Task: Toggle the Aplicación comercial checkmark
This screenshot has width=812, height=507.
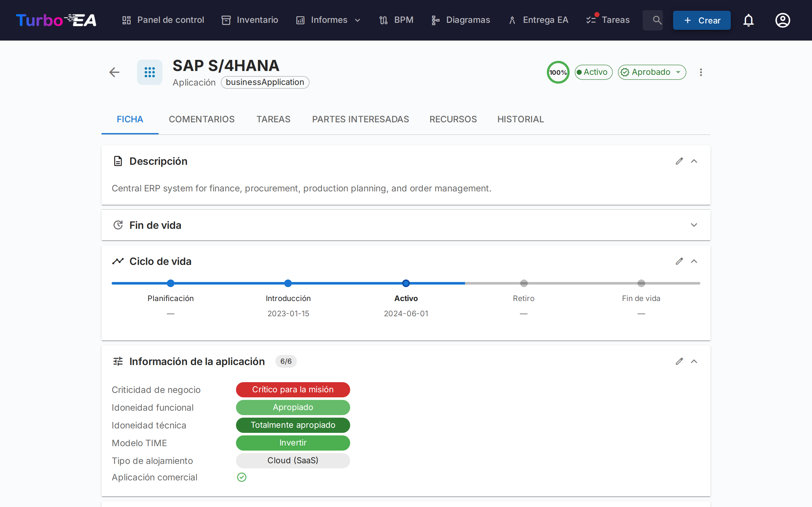Action: (x=242, y=477)
